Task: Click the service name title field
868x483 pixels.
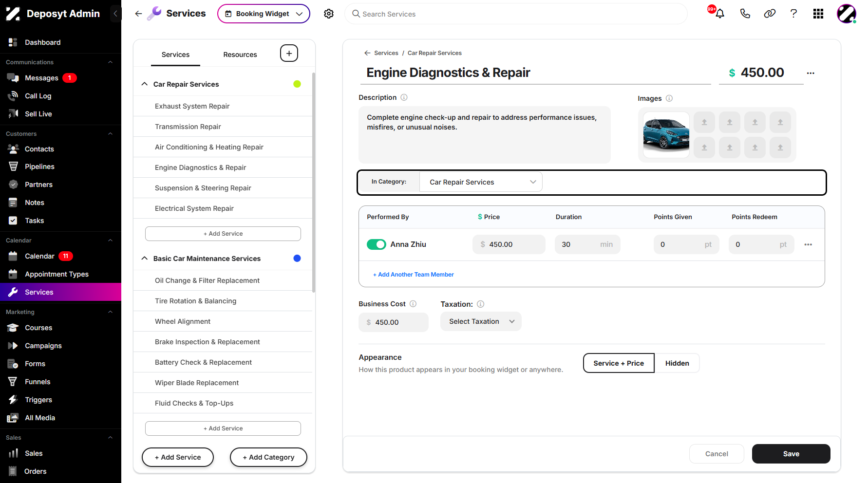Action: [x=535, y=73]
